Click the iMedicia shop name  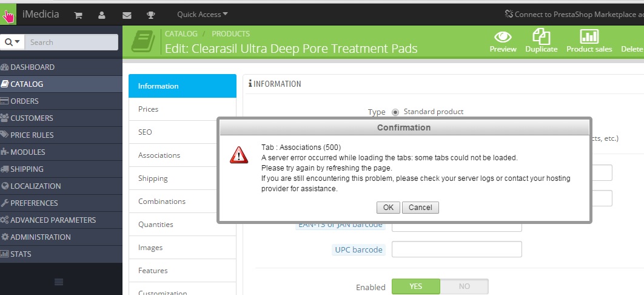41,15
